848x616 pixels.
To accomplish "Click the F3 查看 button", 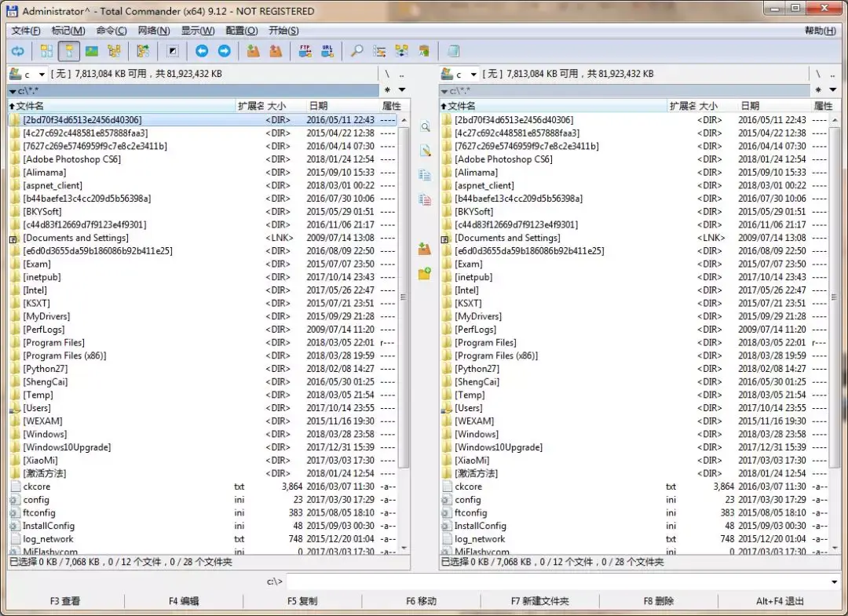I will click(x=65, y=601).
